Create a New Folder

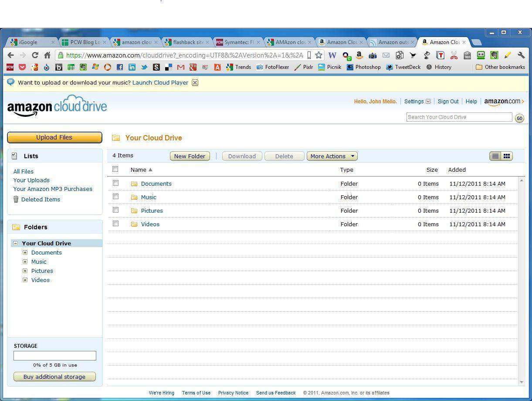pyautogui.click(x=190, y=156)
